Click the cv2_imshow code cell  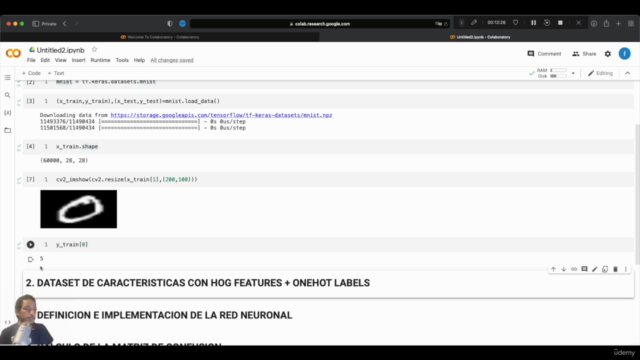(328, 180)
